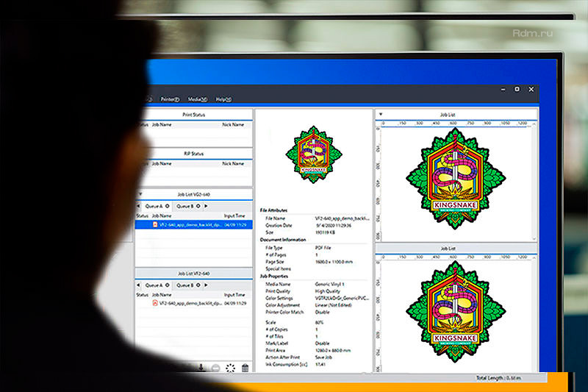The image size is (588, 392).
Task: Click the Ink Consumption value 17.41
Action: (320, 365)
